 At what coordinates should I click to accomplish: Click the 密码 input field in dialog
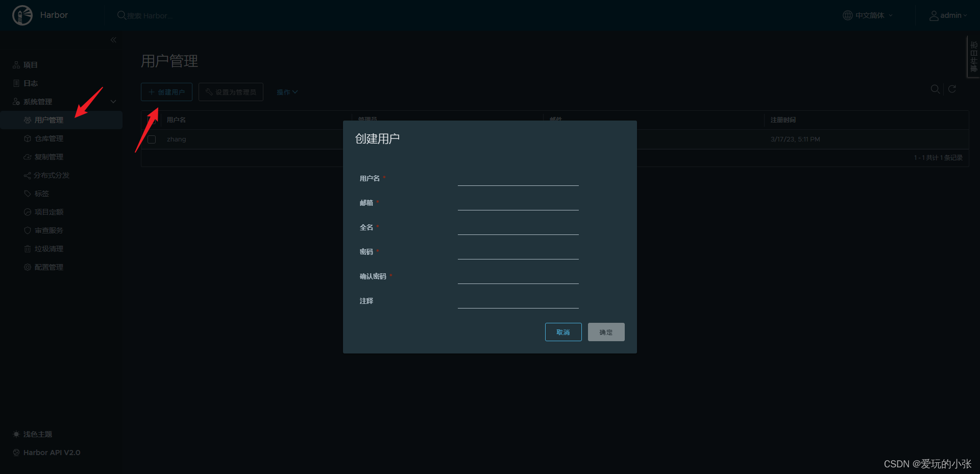pos(518,252)
